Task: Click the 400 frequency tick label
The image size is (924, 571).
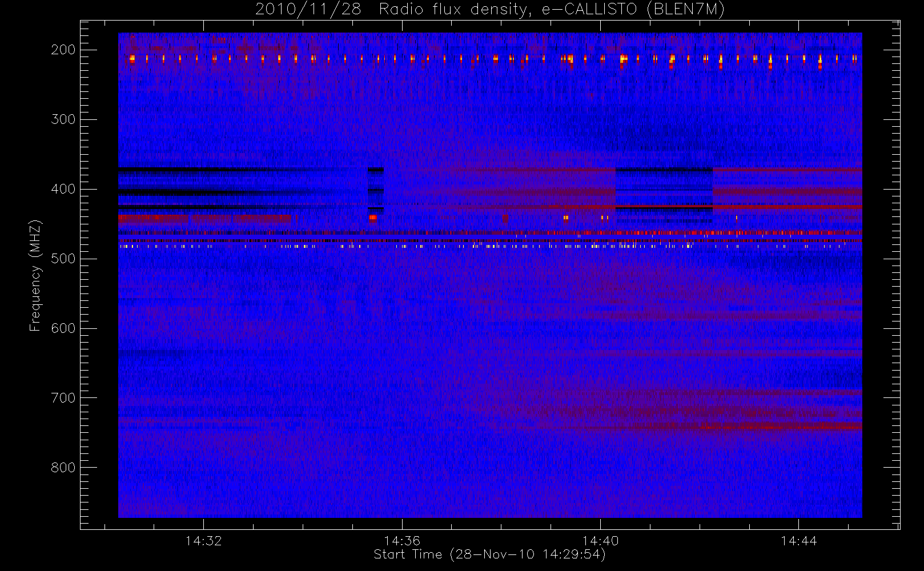Action: tap(63, 189)
